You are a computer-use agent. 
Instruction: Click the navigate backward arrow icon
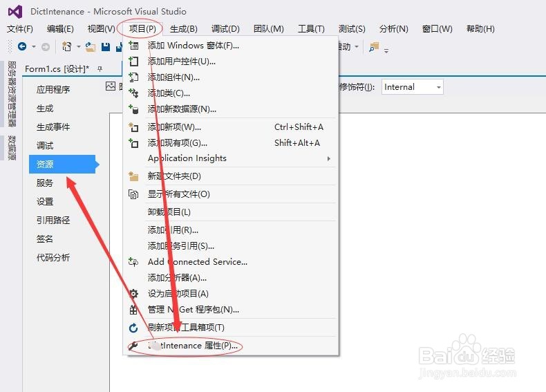(22, 46)
